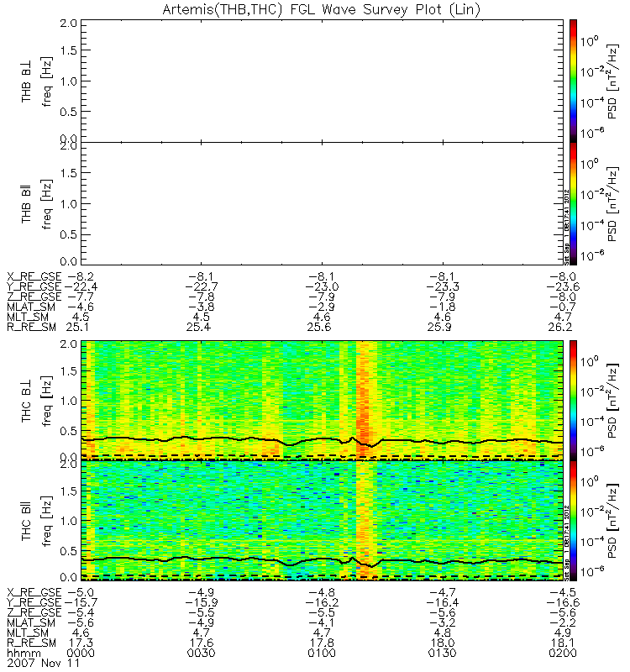
Task: Click the Y_RE_GSE value -22.7
Action: coord(201,286)
